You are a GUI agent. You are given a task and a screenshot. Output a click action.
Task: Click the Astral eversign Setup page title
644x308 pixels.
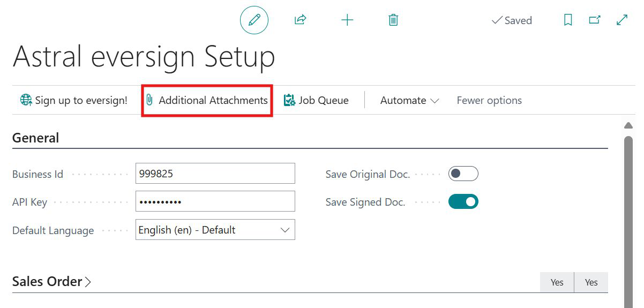coord(144,56)
